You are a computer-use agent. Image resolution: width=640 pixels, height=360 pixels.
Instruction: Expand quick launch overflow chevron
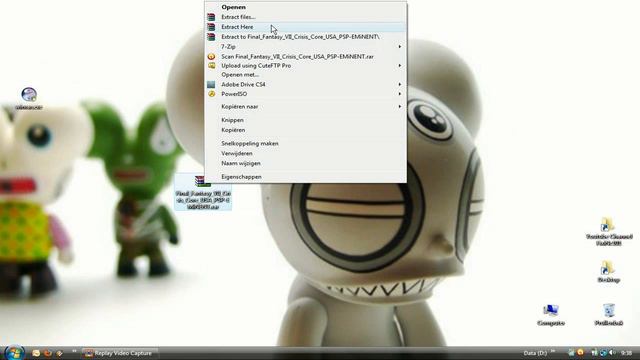coord(74,351)
